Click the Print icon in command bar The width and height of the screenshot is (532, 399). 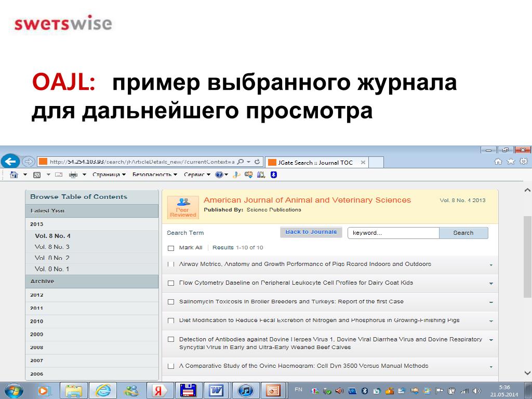(73, 175)
